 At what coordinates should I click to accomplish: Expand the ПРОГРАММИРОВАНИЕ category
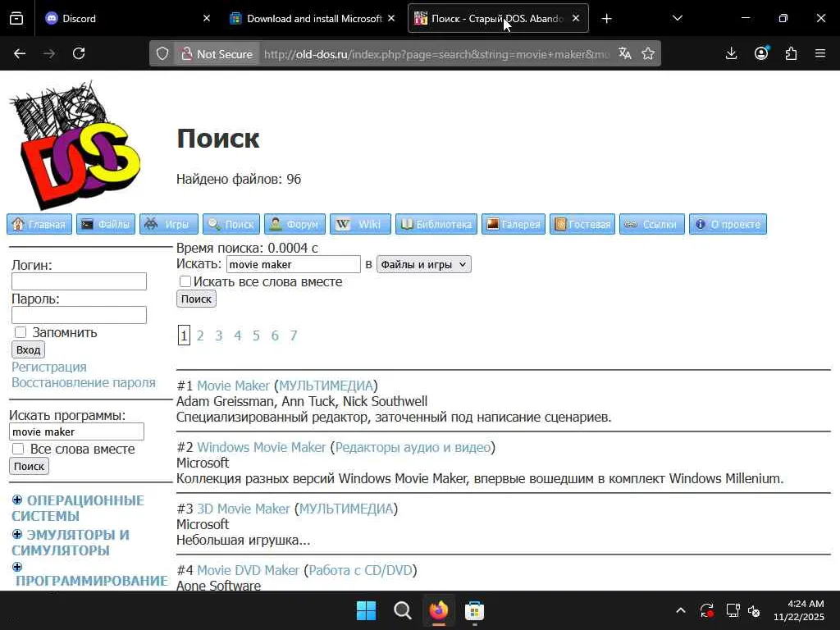(17, 567)
